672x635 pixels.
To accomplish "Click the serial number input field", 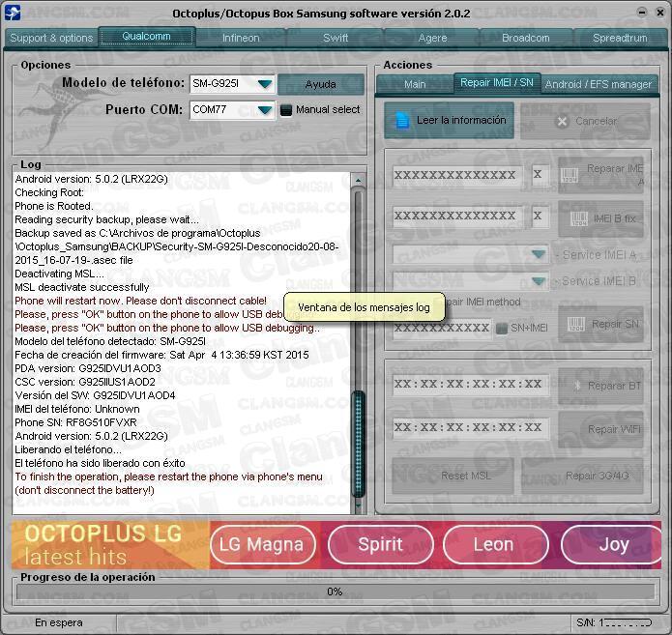I will point(442,329).
